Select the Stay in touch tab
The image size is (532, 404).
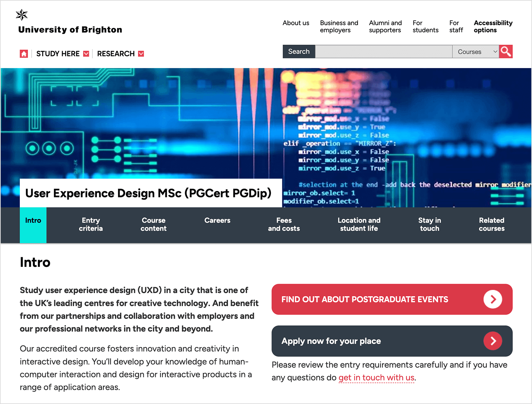[430, 225]
